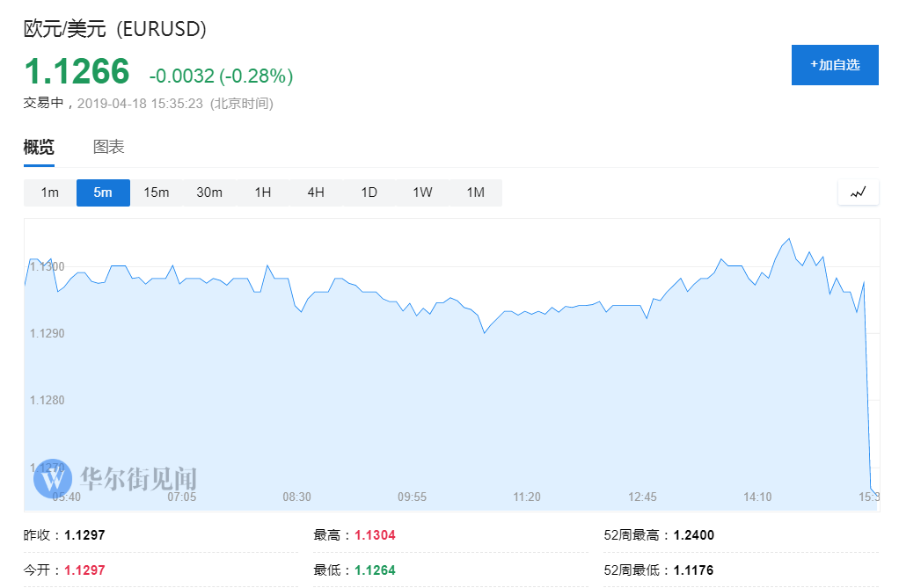
Task: Open the 图表 tab
Action: point(109,147)
